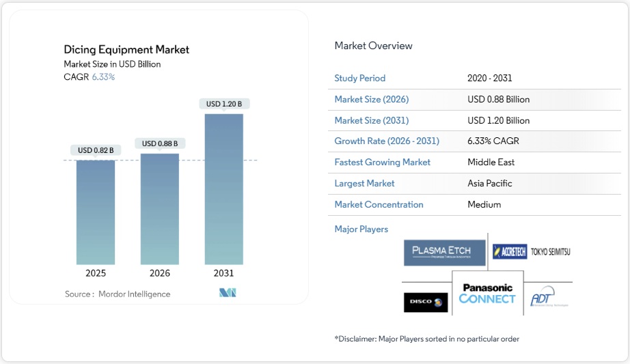Click the DISCO company logo
Viewport: 630px width, 364px height.
tap(426, 302)
